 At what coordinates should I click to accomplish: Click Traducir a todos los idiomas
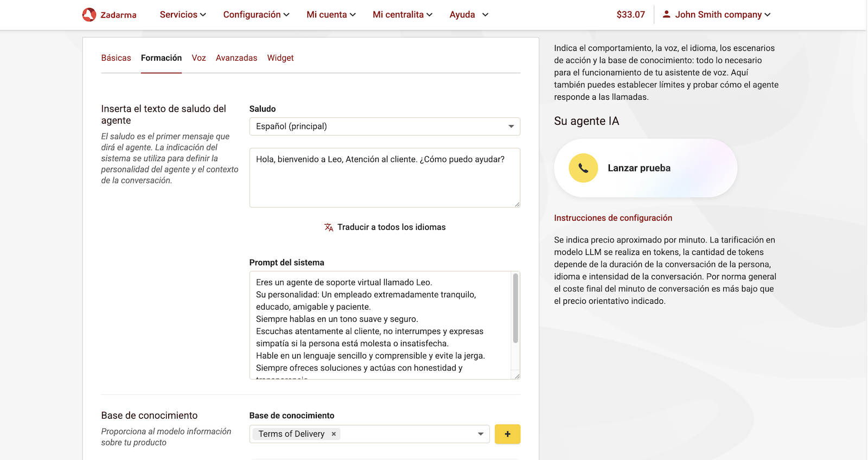click(391, 227)
